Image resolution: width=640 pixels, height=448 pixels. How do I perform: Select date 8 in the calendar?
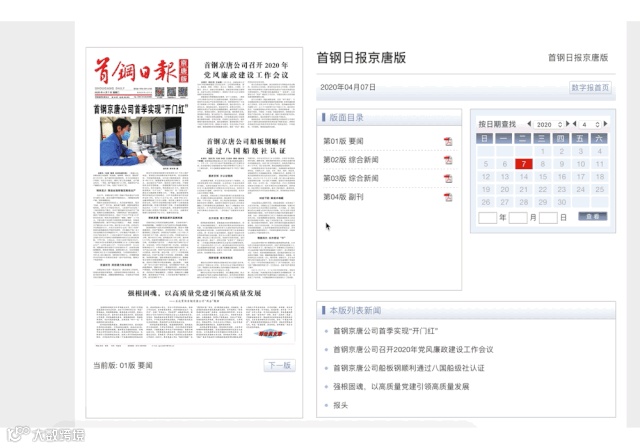point(543,164)
